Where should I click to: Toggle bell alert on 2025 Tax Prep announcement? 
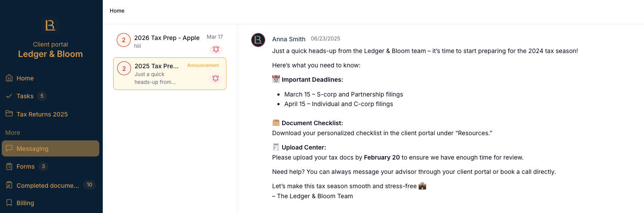pyautogui.click(x=216, y=79)
